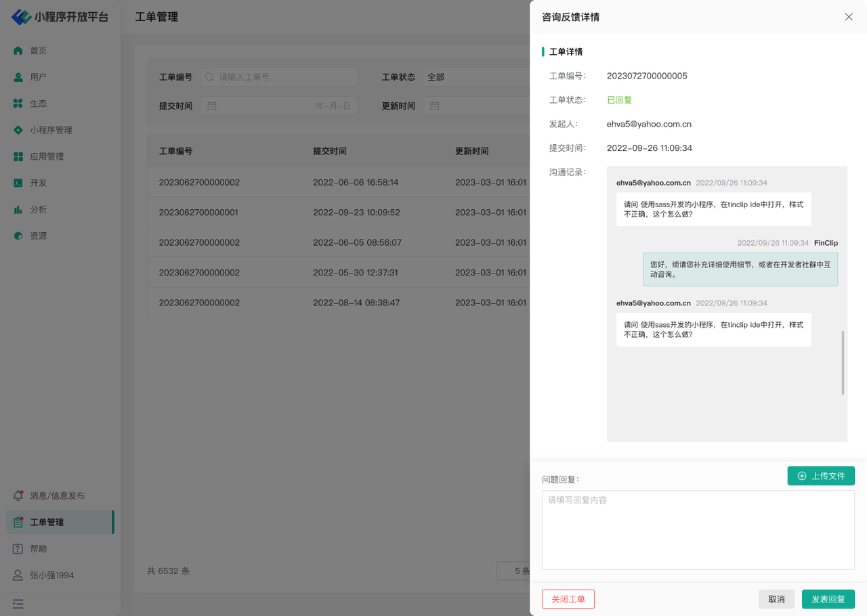Collapse the sidebar with bottom menu icon

pyautogui.click(x=18, y=604)
